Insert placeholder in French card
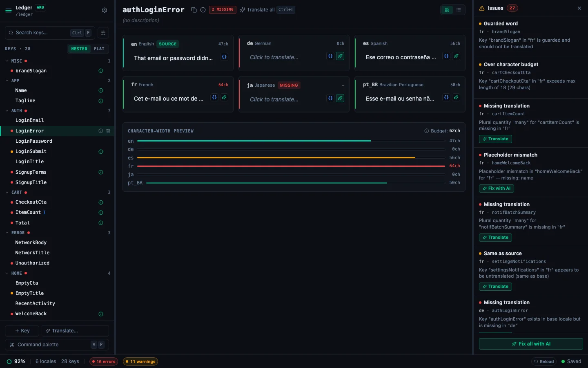Viewport: 588px width, 368px height. click(214, 97)
